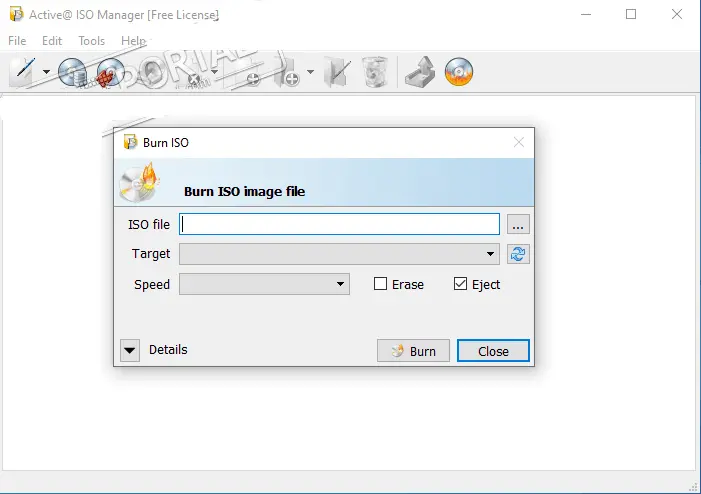Click the eject tray arrow toolbar icon

click(x=418, y=72)
